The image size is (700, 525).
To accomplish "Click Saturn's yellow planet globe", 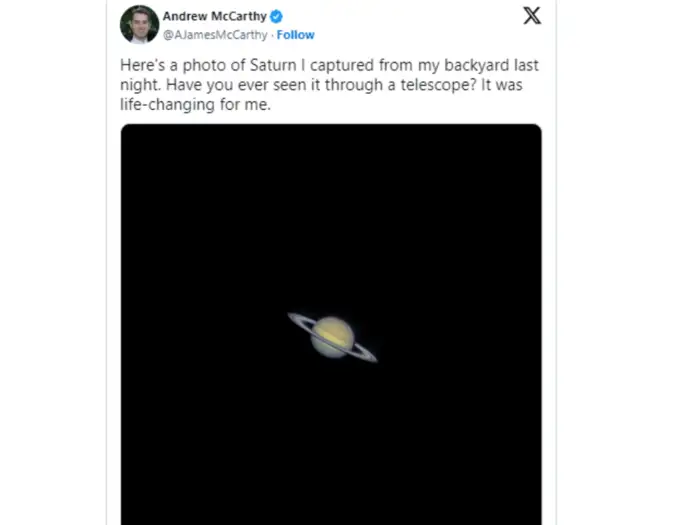I will 332,336.
